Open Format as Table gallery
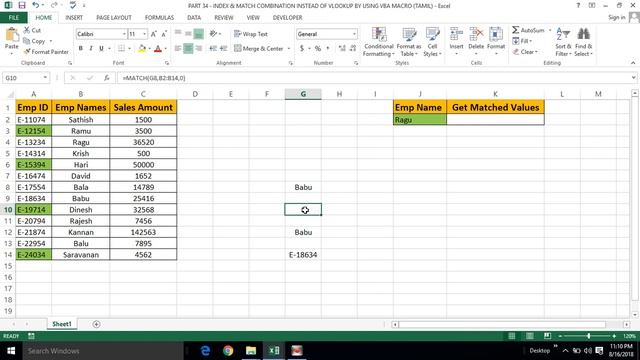The height and width of the screenshot is (360, 640). pos(409,42)
